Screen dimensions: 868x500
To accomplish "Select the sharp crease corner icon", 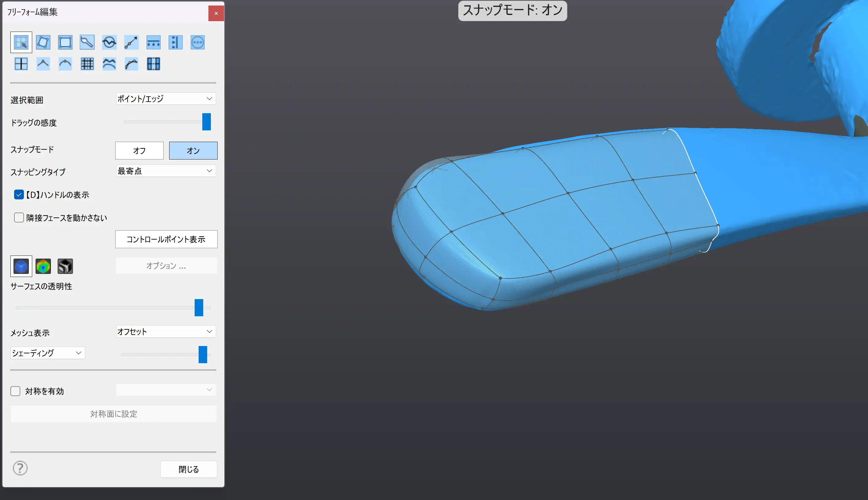I will click(x=43, y=64).
